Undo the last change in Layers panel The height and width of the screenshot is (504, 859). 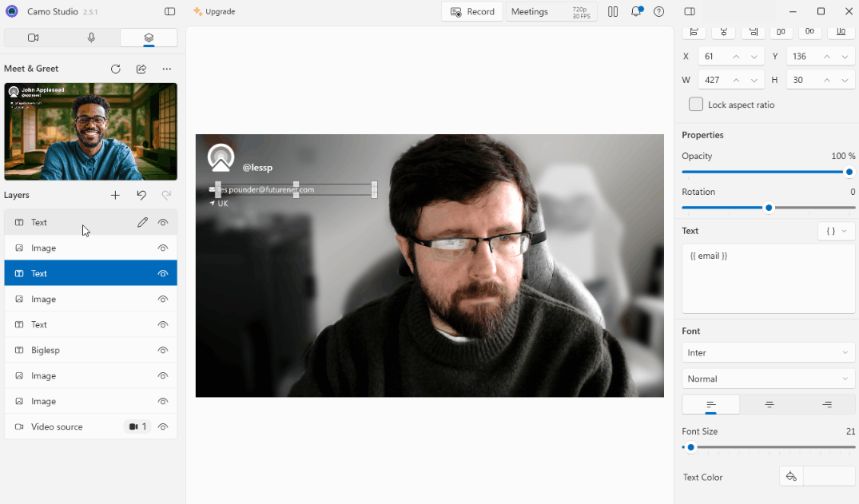[x=141, y=195]
